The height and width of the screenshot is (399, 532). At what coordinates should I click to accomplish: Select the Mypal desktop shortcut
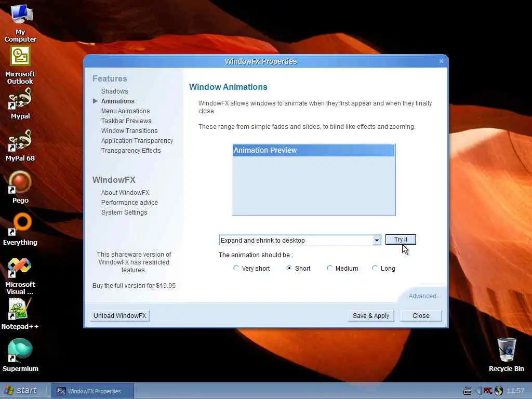point(20,104)
